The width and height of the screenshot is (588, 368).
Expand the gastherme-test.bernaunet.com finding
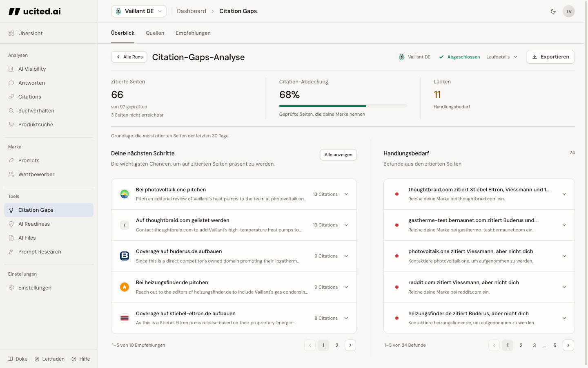coord(479,225)
